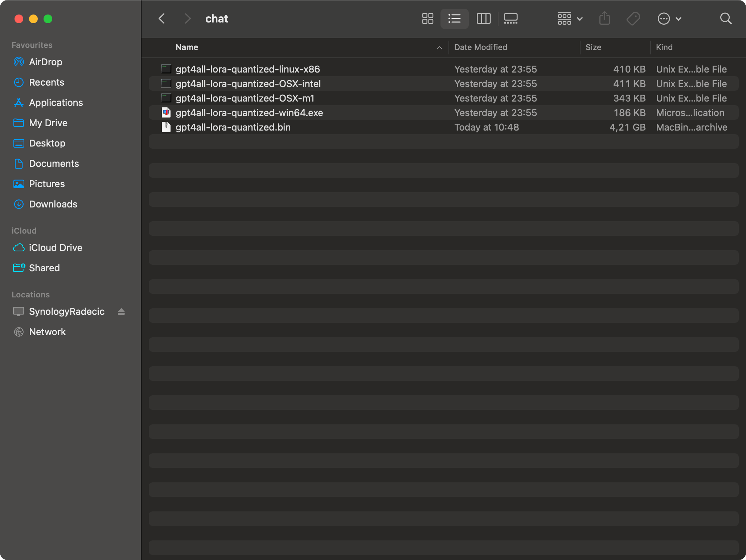
Task: Select the gpt4all-lora-quantized-win64.exe file
Action: (249, 112)
